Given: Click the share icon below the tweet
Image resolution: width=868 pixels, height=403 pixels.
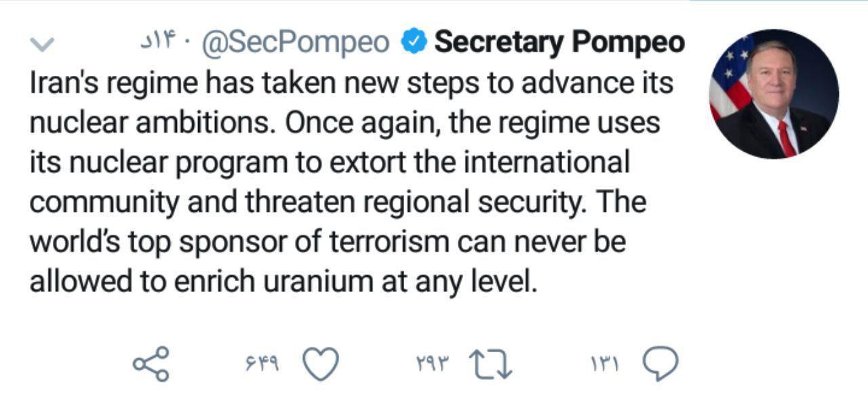Looking at the screenshot, I should click(x=150, y=364).
